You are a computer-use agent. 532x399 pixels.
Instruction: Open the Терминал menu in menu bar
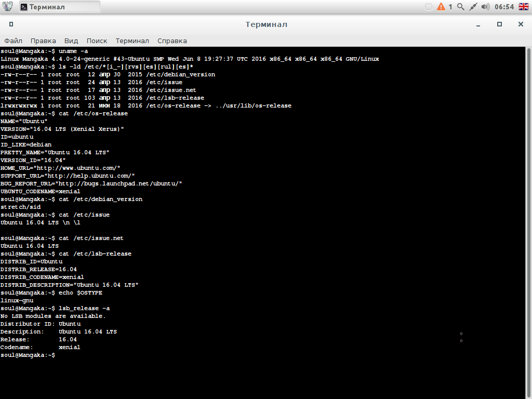point(132,41)
